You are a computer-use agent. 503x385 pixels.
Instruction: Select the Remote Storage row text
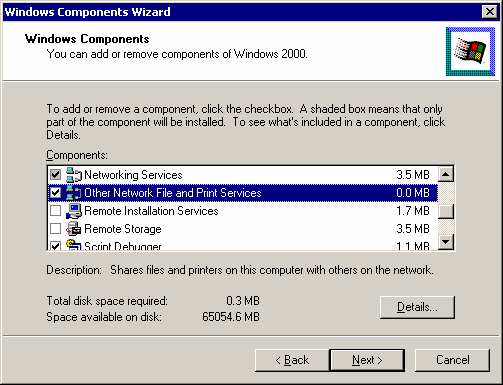(x=123, y=229)
